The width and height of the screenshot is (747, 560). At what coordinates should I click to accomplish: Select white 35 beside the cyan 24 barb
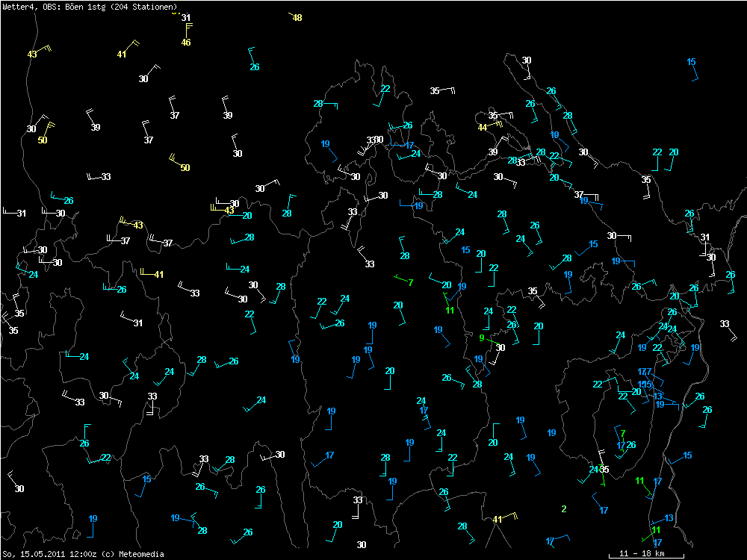pos(604,469)
